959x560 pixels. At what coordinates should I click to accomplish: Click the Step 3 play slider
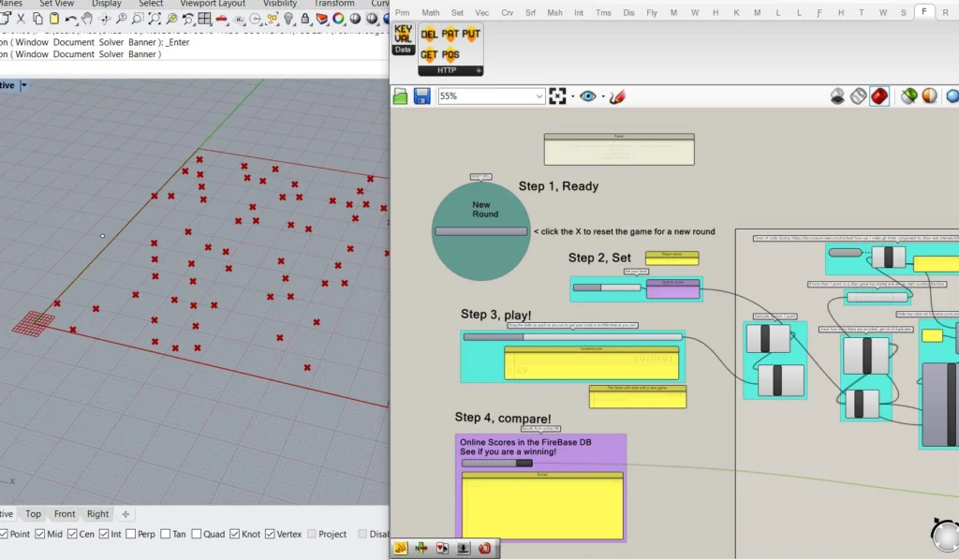pyautogui.click(x=572, y=337)
